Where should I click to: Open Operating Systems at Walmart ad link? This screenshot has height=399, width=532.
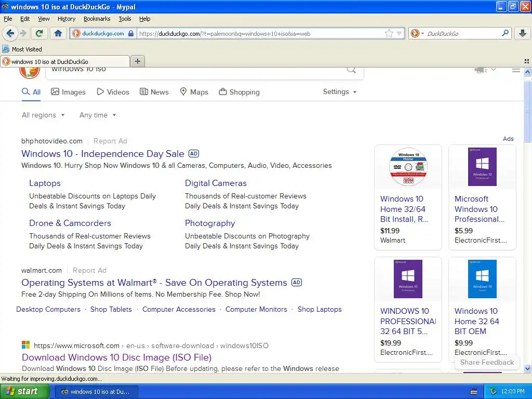tap(154, 283)
